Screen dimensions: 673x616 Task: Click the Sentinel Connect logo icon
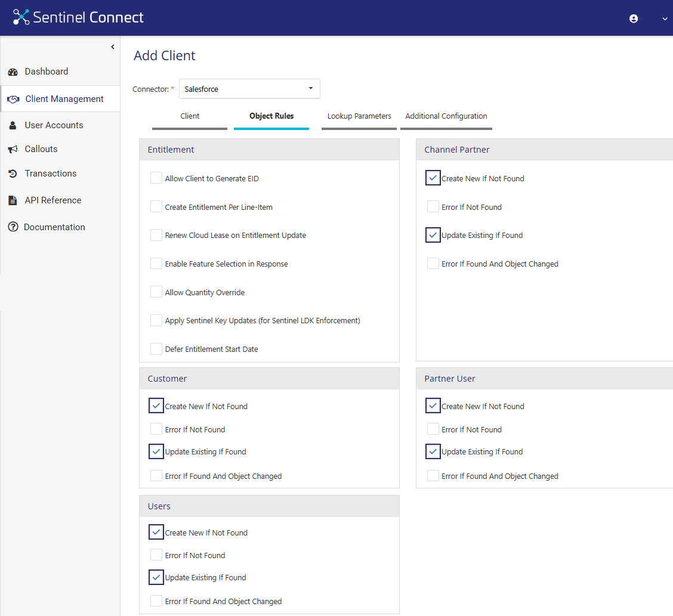pos(21,17)
